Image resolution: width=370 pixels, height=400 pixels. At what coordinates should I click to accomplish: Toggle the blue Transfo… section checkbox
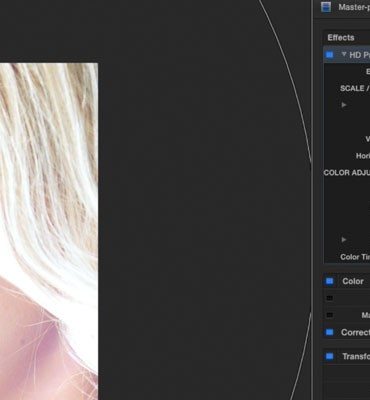[329, 357]
